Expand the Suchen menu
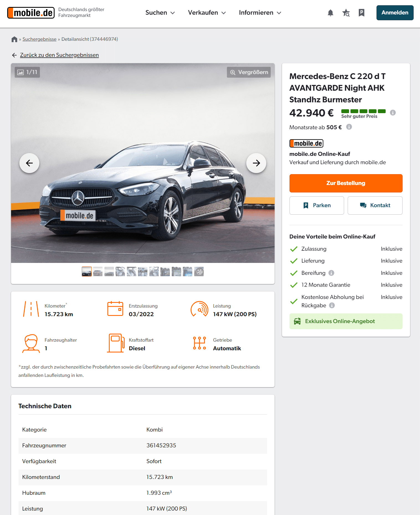 [x=160, y=13]
